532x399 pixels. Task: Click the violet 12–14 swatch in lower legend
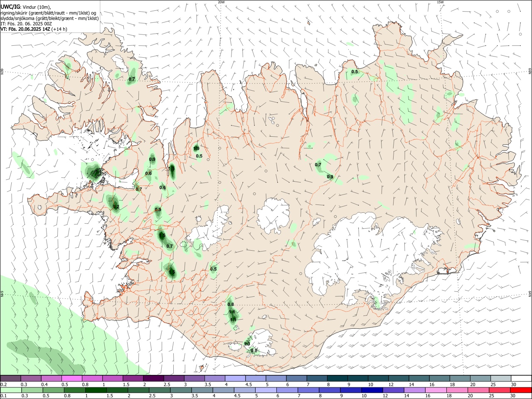[394, 390]
